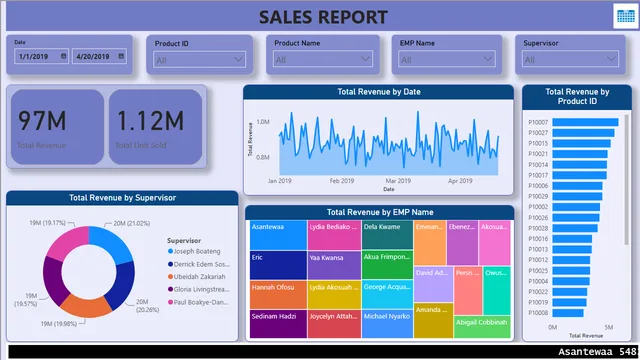Click the P10002 revenue bar
Image resolution: width=640 pixels, height=360 pixels.
tap(576, 207)
